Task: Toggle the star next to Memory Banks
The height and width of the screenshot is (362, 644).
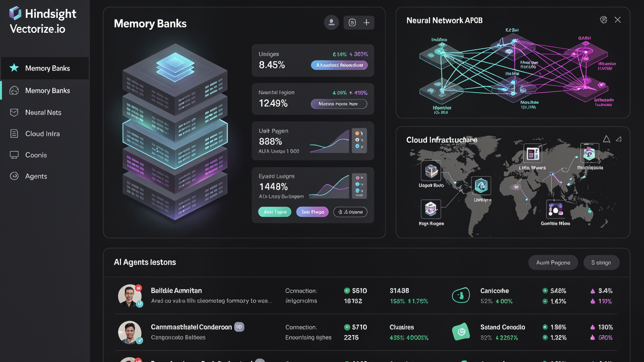Action: pyautogui.click(x=14, y=68)
